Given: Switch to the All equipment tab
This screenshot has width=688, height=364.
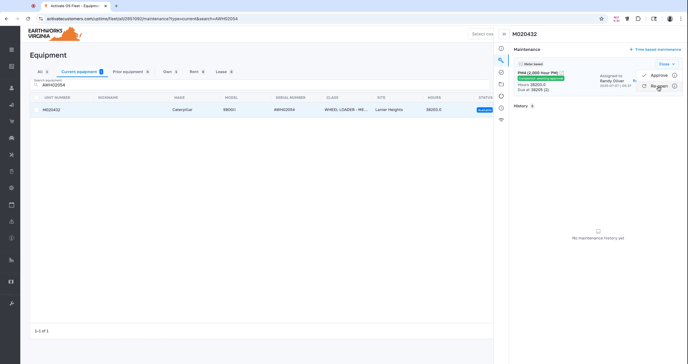Looking at the screenshot, I should pyautogui.click(x=43, y=71).
